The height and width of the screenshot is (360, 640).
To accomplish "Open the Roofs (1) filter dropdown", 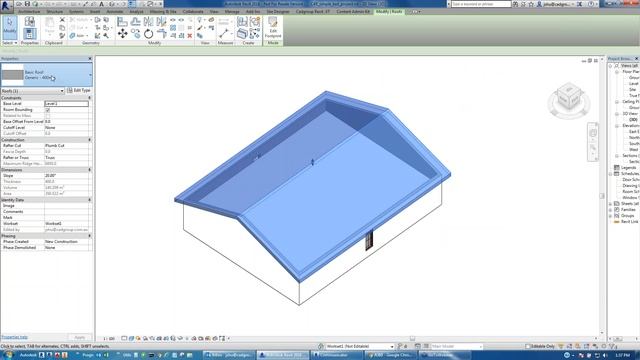I will [x=62, y=91].
